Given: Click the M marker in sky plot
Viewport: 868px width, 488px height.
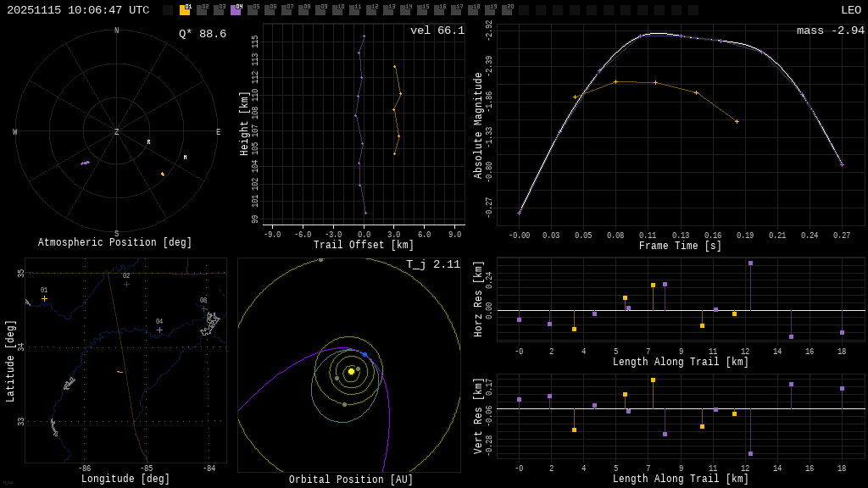Looking at the screenshot, I should click(x=185, y=158).
